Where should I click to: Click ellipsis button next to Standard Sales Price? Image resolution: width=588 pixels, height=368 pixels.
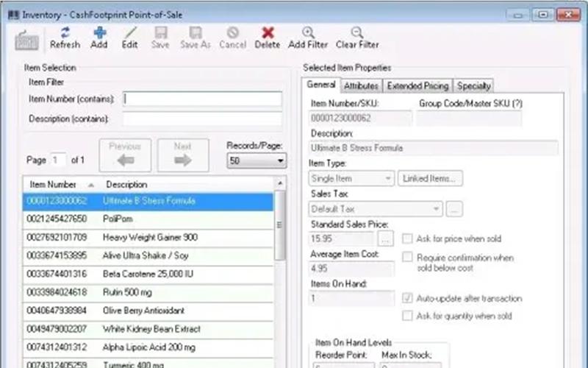coord(385,238)
